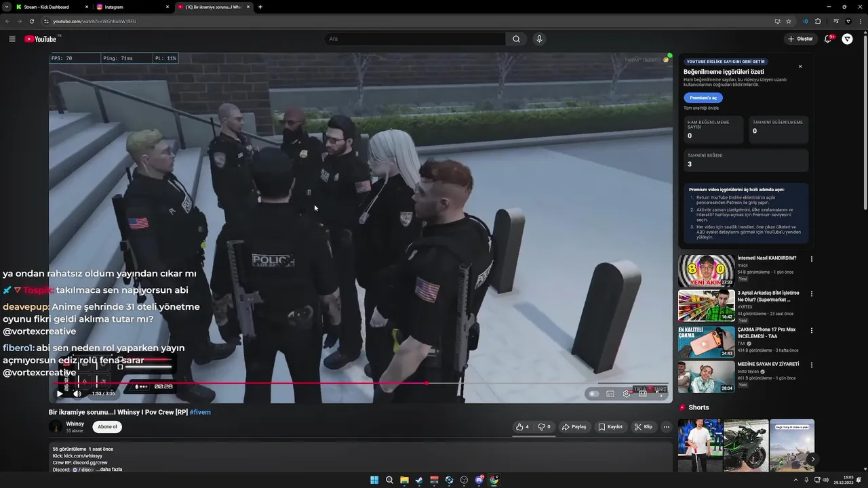Open MEDİNE SAYAN EV ZİYARETİ thumbnail
Screen dimensions: 868x488
coord(706,377)
